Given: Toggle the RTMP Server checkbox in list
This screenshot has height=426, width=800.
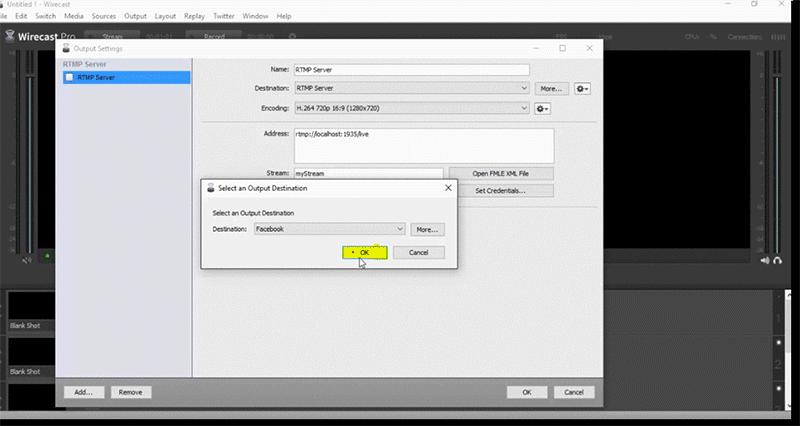Looking at the screenshot, I should point(69,78).
